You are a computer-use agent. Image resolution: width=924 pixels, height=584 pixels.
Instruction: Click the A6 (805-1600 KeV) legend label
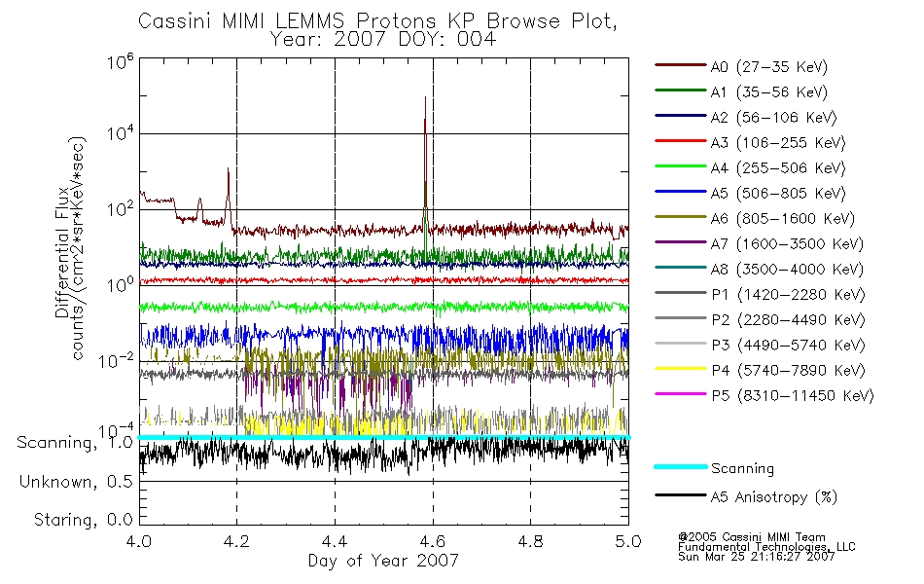point(782,219)
